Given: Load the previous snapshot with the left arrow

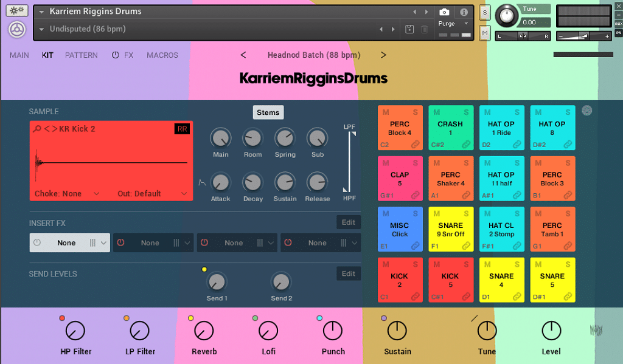Looking at the screenshot, I should [x=381, y=29].
